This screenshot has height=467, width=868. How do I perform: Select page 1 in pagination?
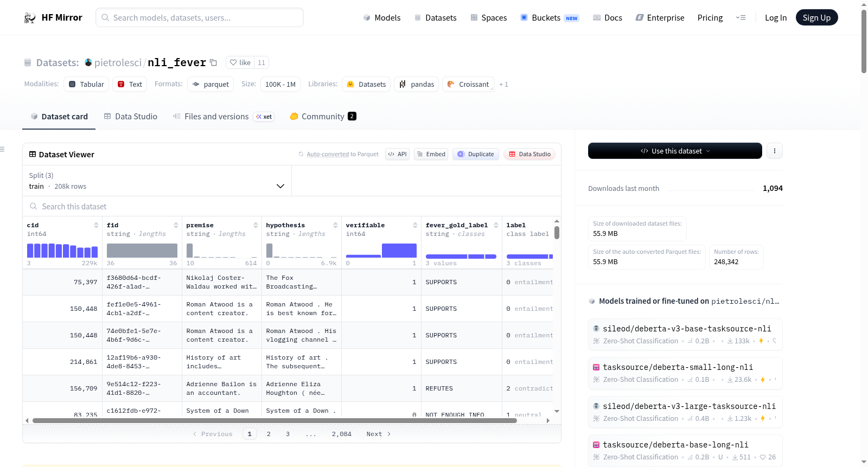(x=250, y=434)
